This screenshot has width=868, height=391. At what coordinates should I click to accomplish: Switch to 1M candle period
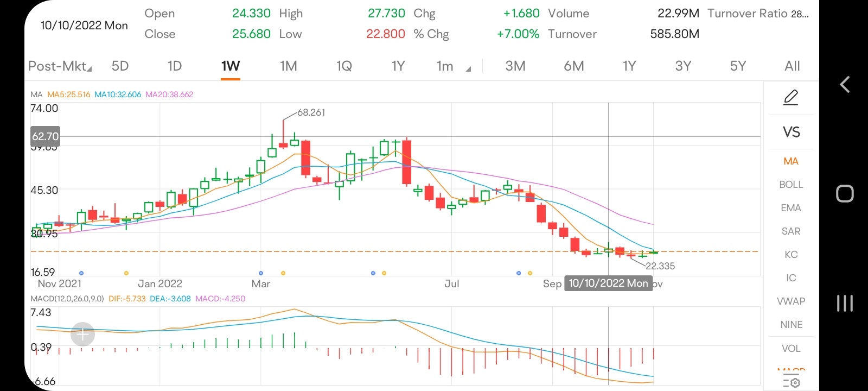(289, 66)
